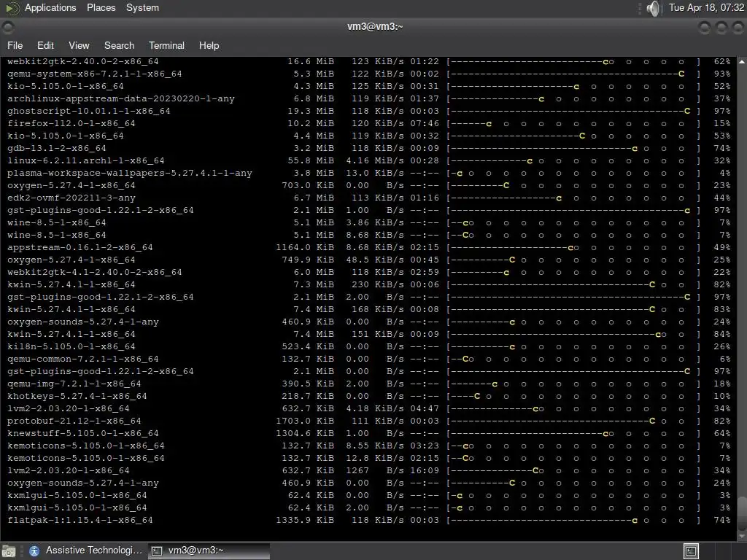Click the vm3@vm3:~ window title
Viewport: 747px width, 560px height.
coord(375,27)
